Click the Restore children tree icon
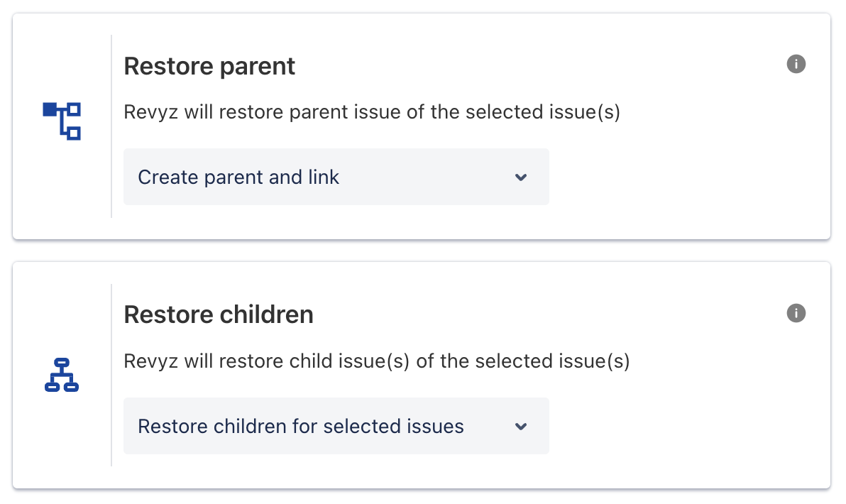This screenshot has width=846, height=504. pyautogui.click(x=62, y=376)
